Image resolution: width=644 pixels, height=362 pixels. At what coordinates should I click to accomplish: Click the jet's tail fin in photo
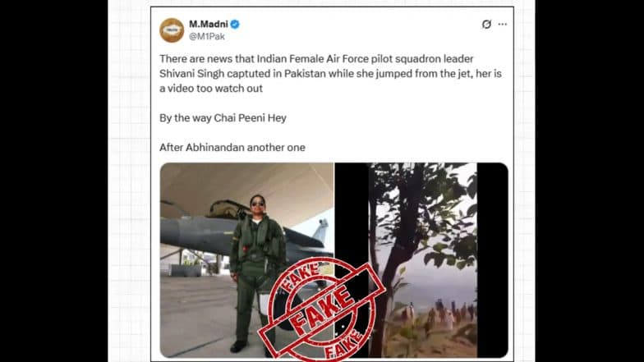pyautogui.click(x=321, y=231)
